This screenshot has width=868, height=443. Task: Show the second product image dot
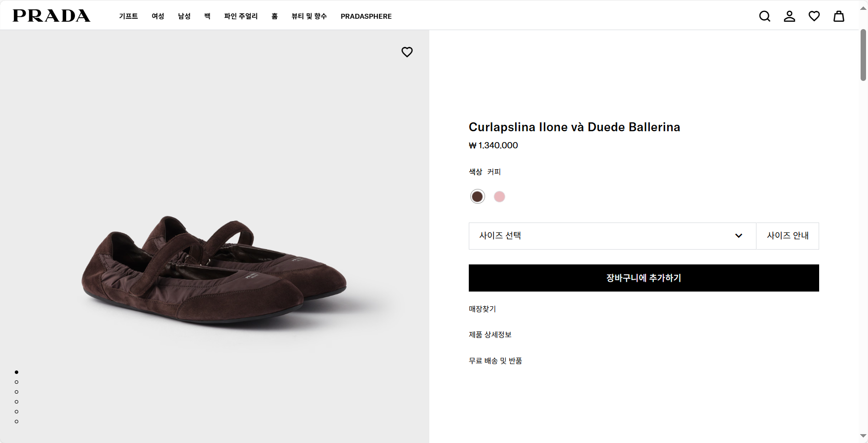[x=17, y=382]
